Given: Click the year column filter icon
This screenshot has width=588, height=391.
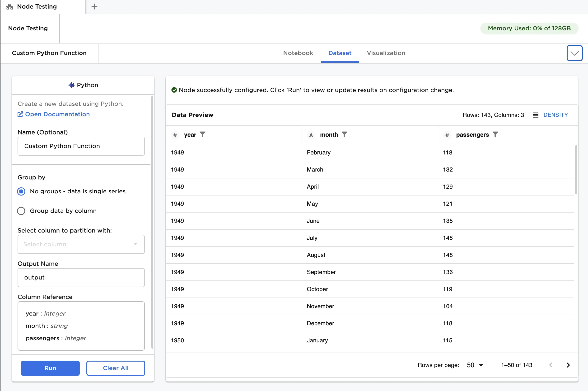Looking at the screenshot, I should pos(202,135).
